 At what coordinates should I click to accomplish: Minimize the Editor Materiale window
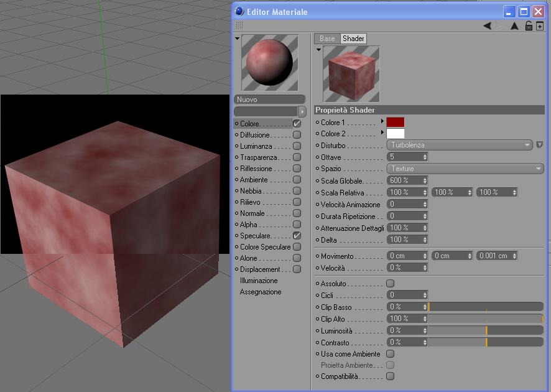tap(509, 12)
